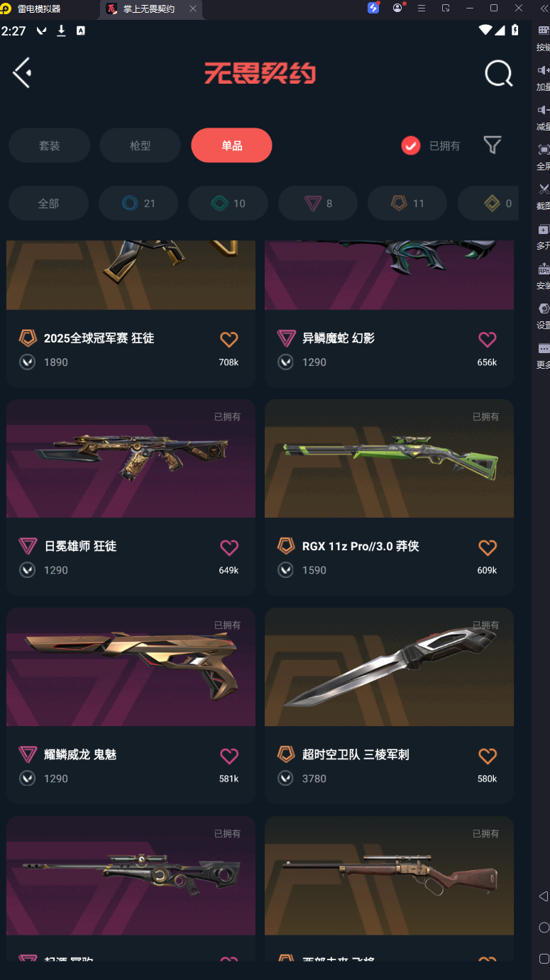
Task: Like the 耀鳞威龙 鬼魅 heart icon
Action: [x=229, y=756]
